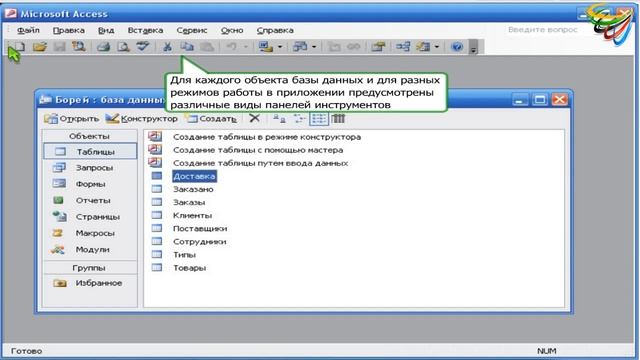Click the Analyze toolbar icon
This screenshot has width=640, height=360.
tap(300, 47)
